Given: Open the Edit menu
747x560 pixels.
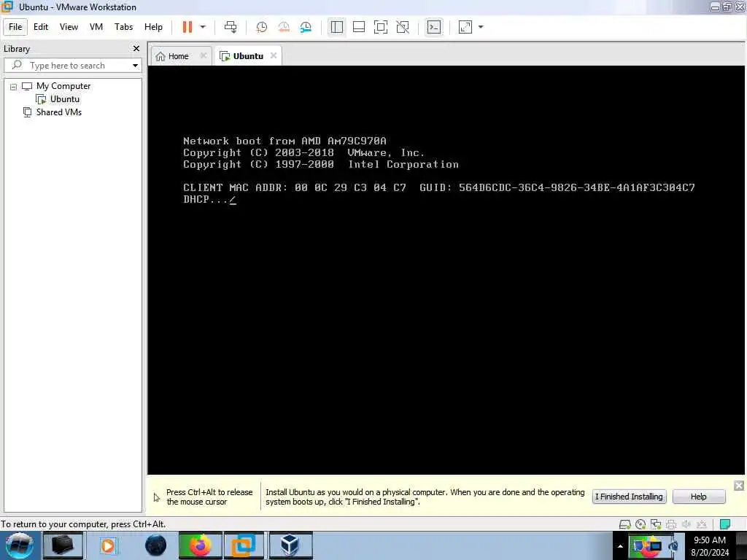Looking at the screenshot, I should 41,27.
